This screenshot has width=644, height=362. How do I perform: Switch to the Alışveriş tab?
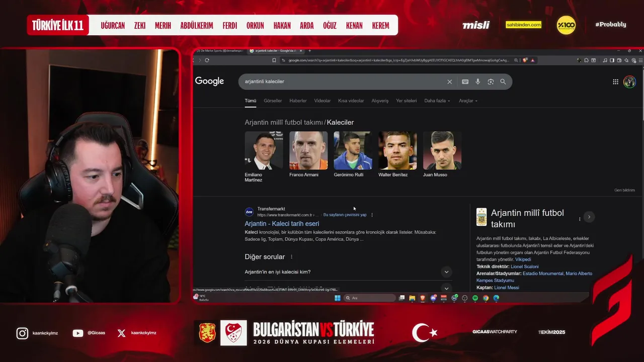click(x=380, y=101)
